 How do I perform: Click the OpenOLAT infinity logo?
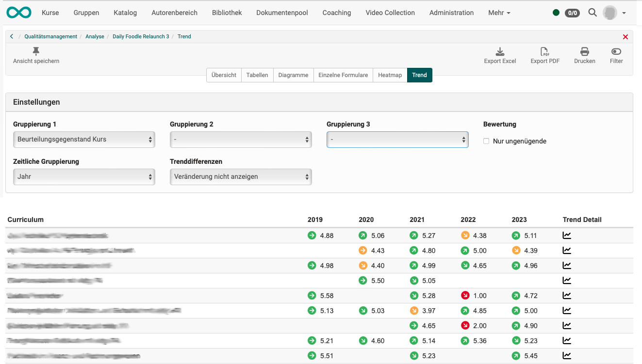(18, 13)
